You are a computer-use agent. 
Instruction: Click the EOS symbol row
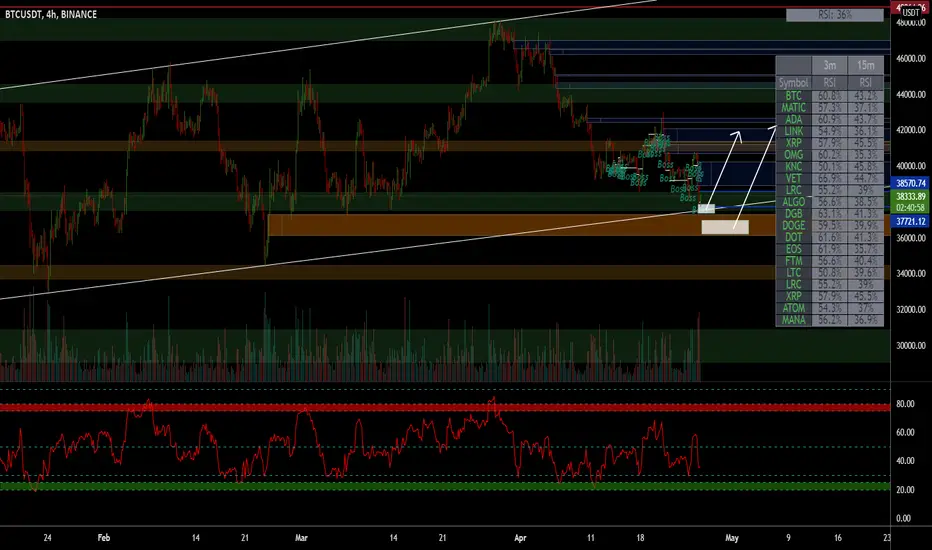click(x=794, y=249)
